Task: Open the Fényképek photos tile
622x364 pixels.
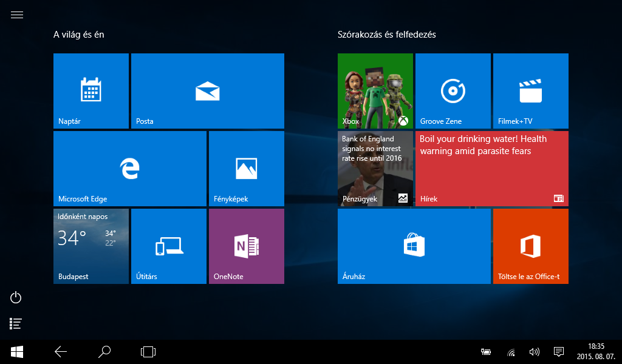Action: (x=247, y=169)
